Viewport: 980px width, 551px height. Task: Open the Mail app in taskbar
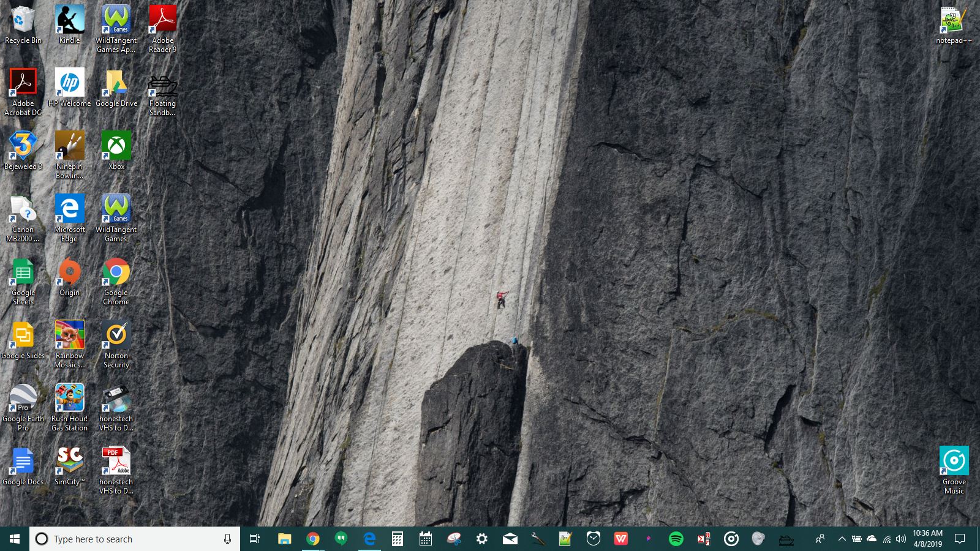(x=510, y=539)
